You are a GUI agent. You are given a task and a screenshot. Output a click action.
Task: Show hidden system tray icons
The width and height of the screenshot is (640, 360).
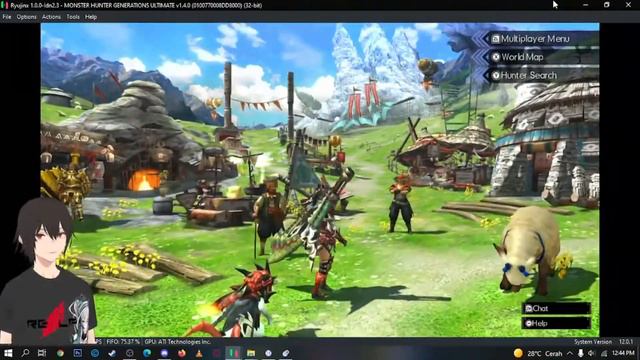click(x=570, y=353)
